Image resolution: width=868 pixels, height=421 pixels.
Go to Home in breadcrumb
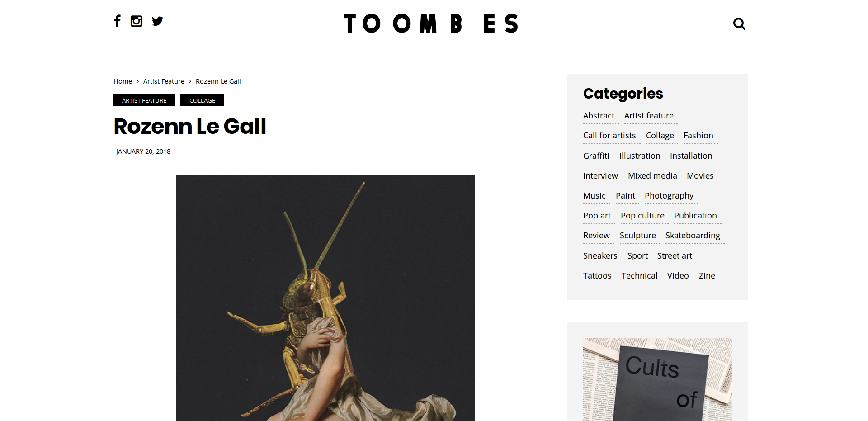123,81
